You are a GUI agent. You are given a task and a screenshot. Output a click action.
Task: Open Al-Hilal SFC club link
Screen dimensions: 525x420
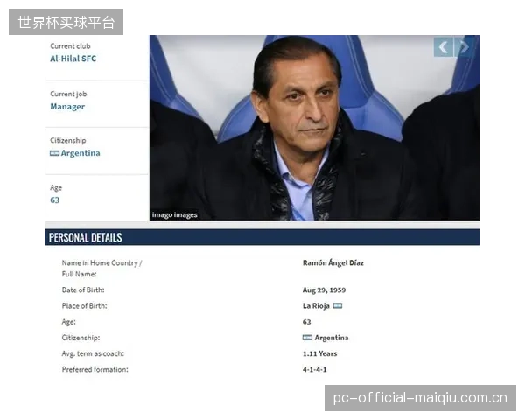pyautogui.click(x=73, y=59)
